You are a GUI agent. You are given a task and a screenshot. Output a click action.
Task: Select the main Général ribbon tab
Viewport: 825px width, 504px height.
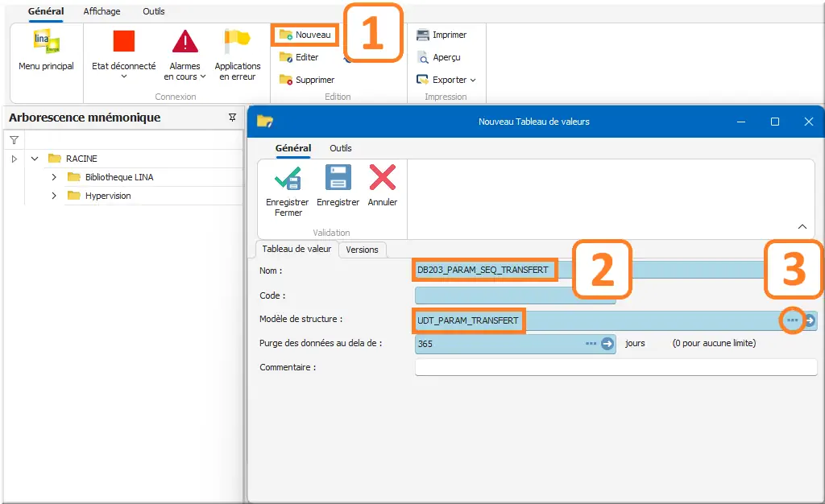click(x=46, y=11)
